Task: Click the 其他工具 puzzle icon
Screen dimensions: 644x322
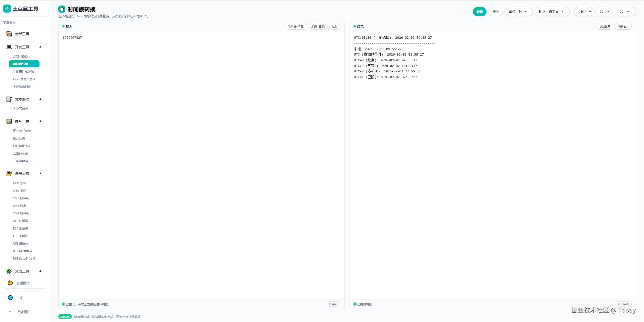Action: 9,271
